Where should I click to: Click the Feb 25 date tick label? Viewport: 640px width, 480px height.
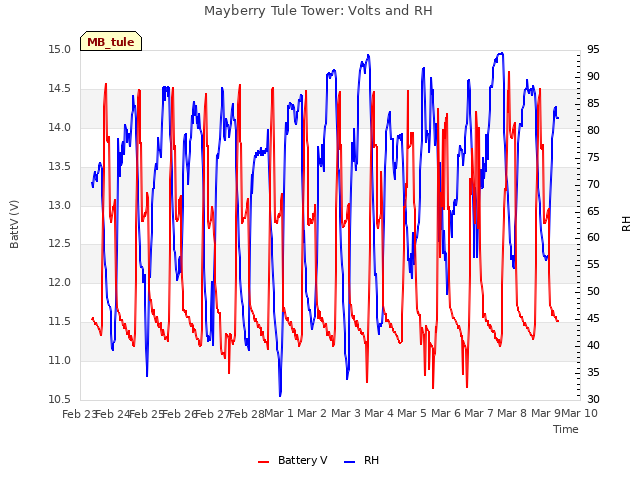(147, 414)
